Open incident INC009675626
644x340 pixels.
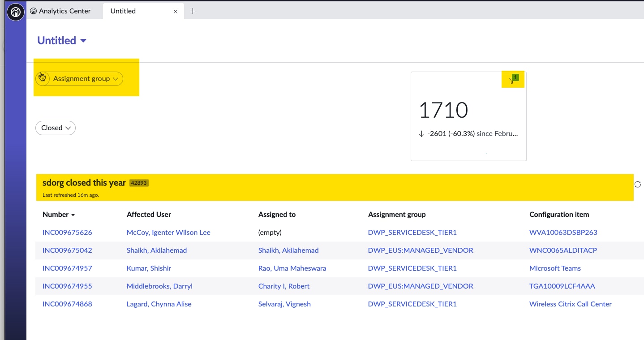click(x=67, y=233)
